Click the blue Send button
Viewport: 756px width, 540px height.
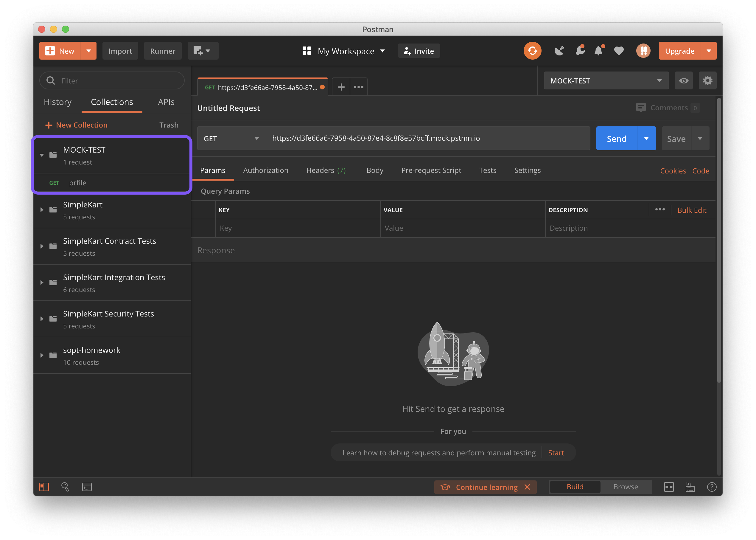pos(616,138)
